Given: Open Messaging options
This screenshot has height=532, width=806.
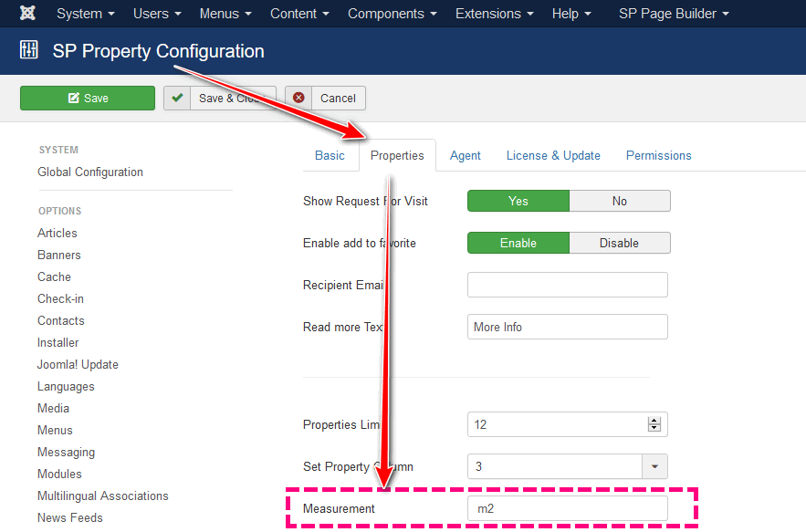Looking at the screenshot, I should coord(67,452).
